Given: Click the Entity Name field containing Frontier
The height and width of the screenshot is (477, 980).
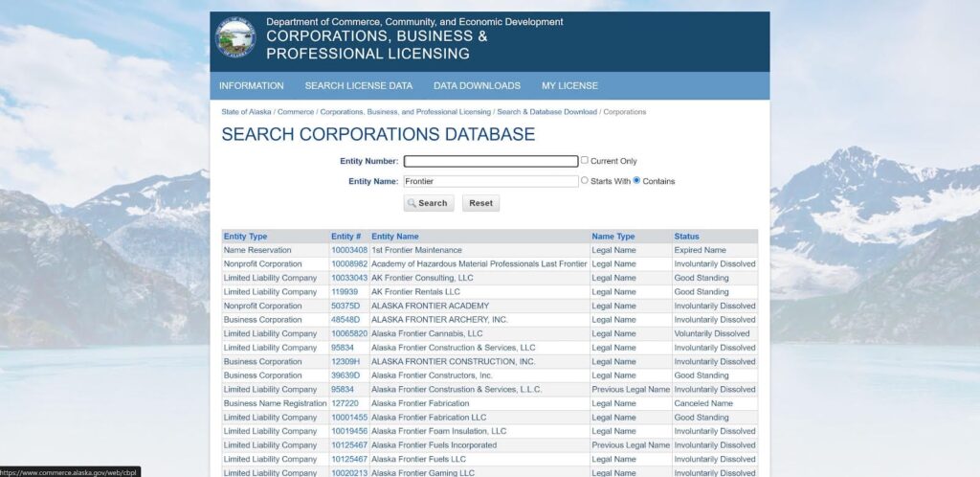Looking at the screenshot, I should 490,181.
